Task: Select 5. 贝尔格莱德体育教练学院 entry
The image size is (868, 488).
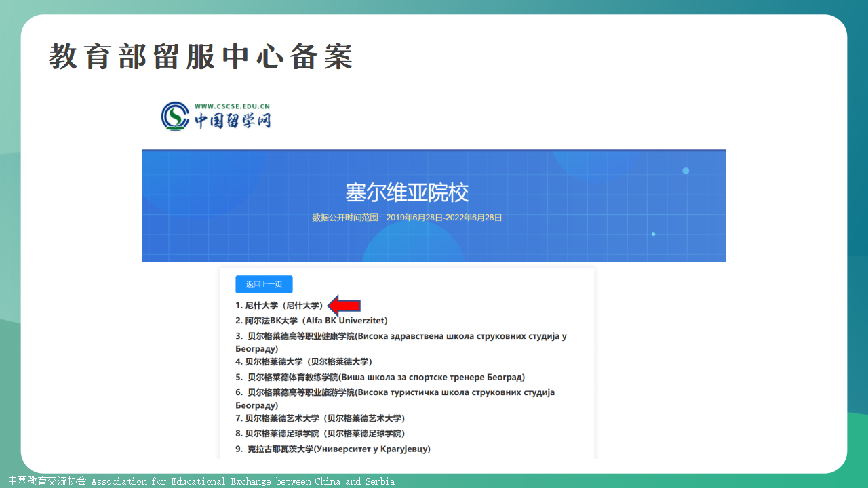Action: point(380,378)
